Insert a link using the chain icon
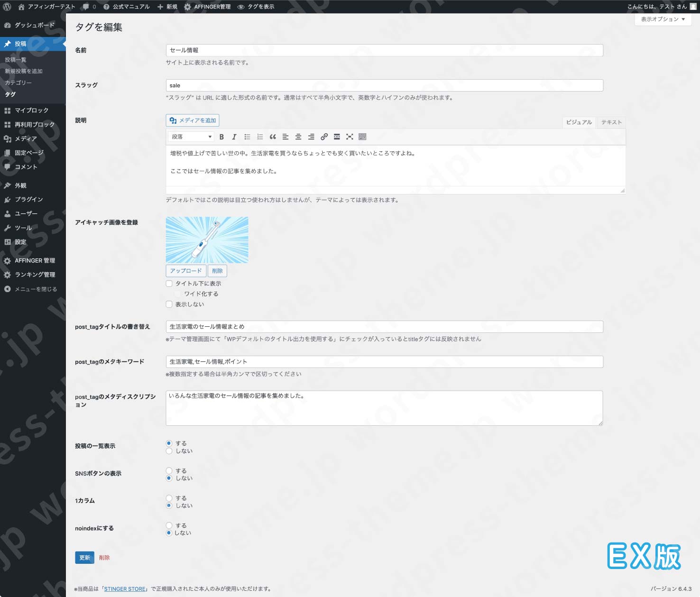Image resolution: width=700 pixels, height=597 pixels. pos(324,137)
